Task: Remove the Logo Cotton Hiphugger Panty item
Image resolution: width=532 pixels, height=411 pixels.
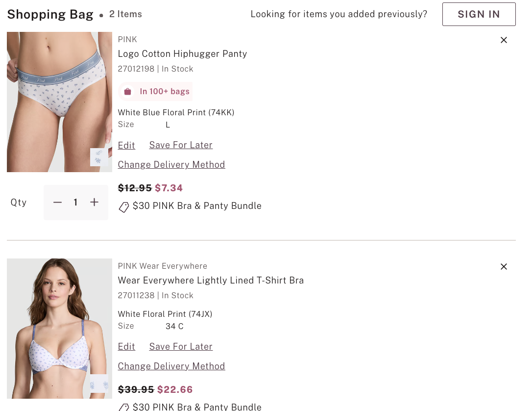Action: coord(504,40)
